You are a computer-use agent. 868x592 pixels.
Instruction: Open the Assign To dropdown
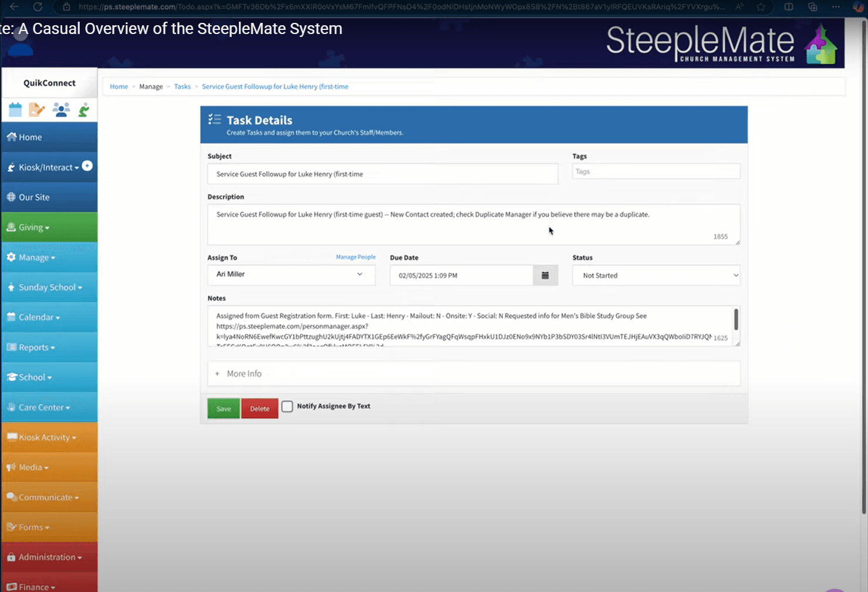[x=291, y=275]
